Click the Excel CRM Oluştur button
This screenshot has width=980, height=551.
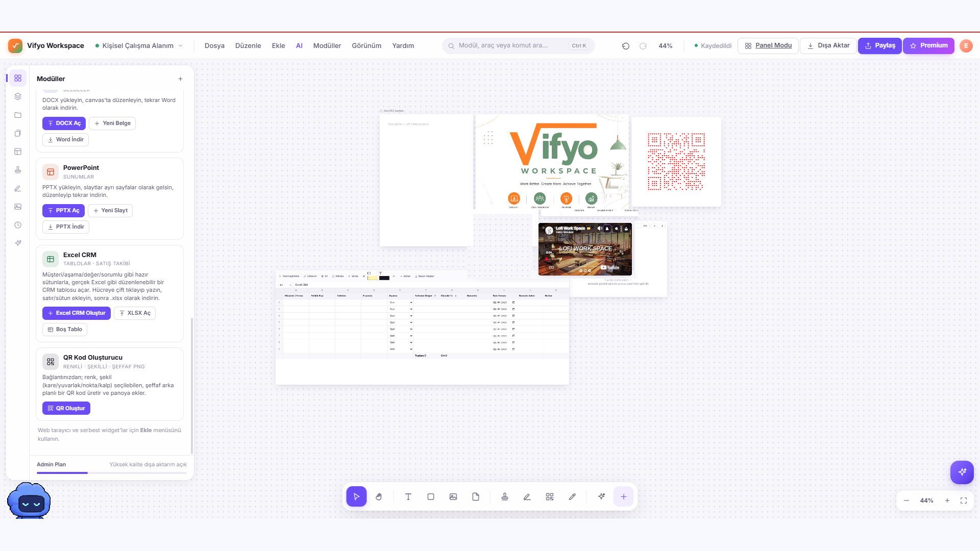[77, 313]
